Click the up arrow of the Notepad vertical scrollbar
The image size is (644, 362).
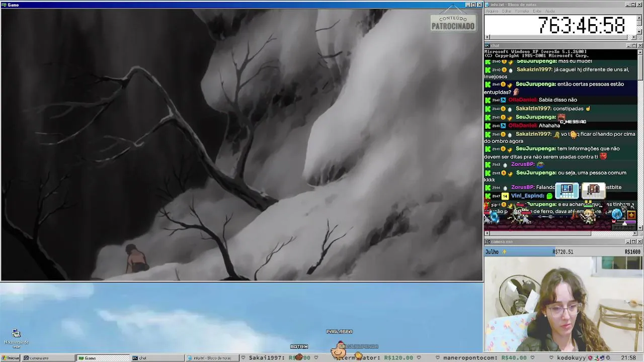(640, 17)
